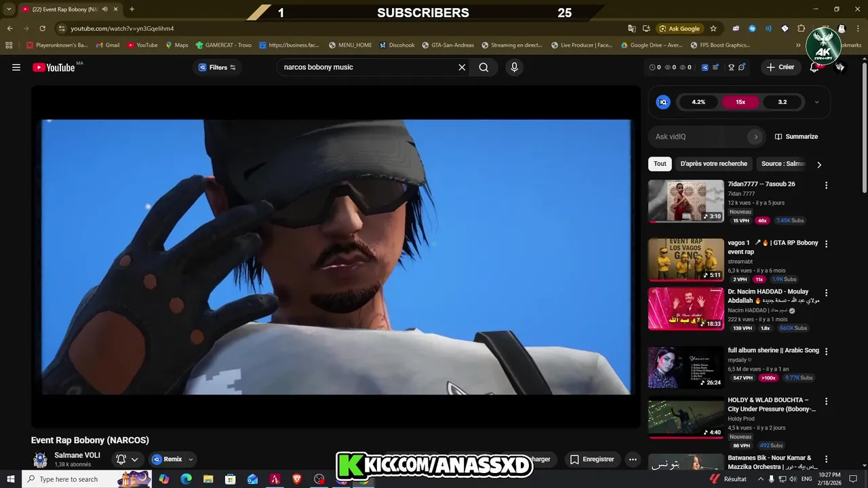Open File Explorer from the taskbar
This screenshot has width=868, height=488.
(208, 479)
